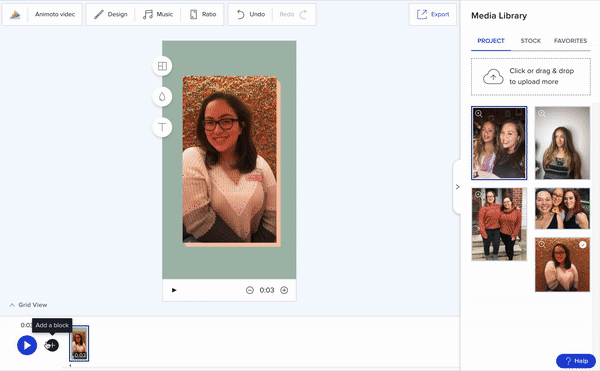Viewport: 600px width, 371px height.
Task: Click the 0:03 duration value
Action: 267,290
